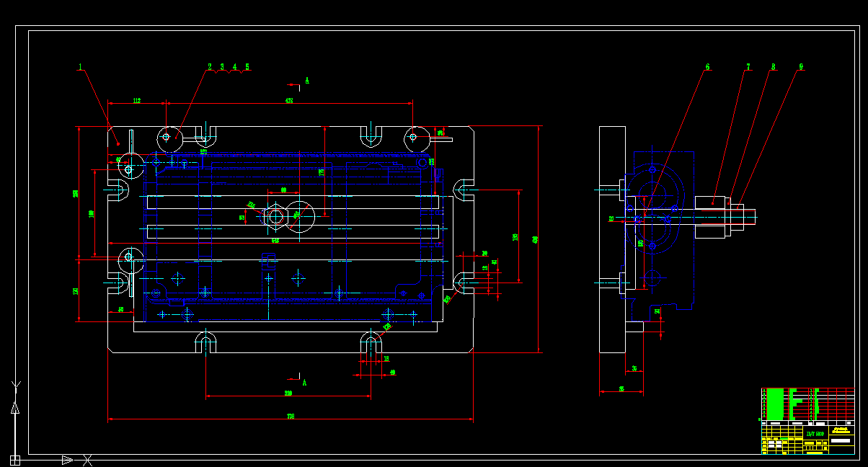
Task: Click part balloon number 8
Action: tap(774, 67)
